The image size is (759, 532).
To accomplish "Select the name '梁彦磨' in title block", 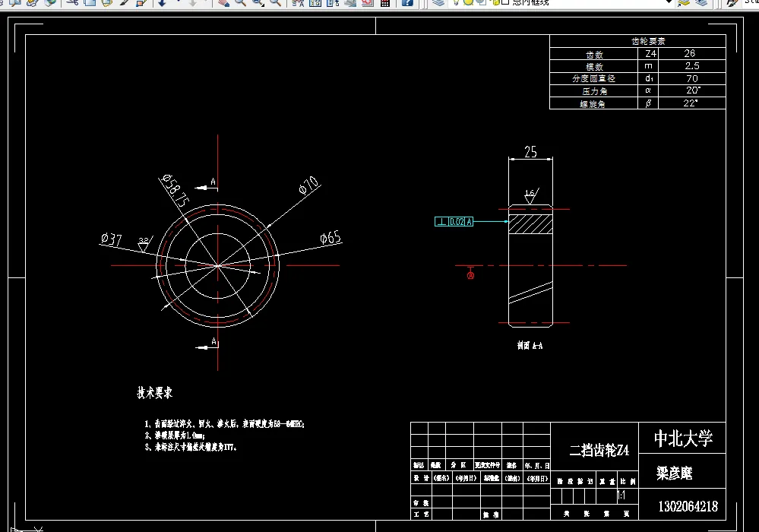I will coord(675,473).
